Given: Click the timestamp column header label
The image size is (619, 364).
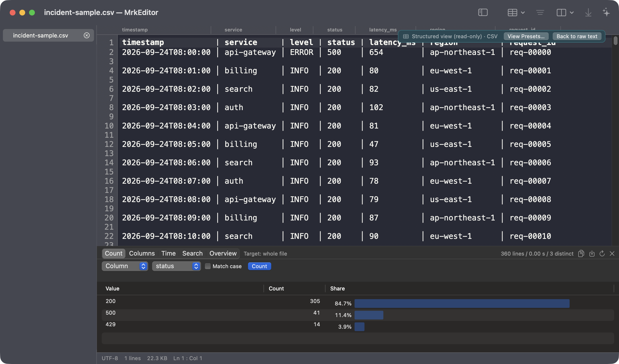Looking at the screenshot, I should click(135, 30).
